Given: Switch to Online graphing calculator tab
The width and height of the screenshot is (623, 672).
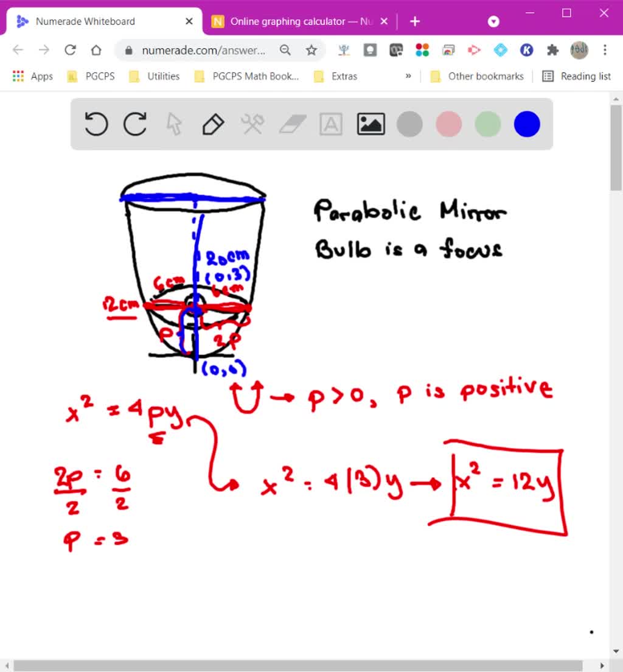Looking at the screenshot, I should click(300, 21).
